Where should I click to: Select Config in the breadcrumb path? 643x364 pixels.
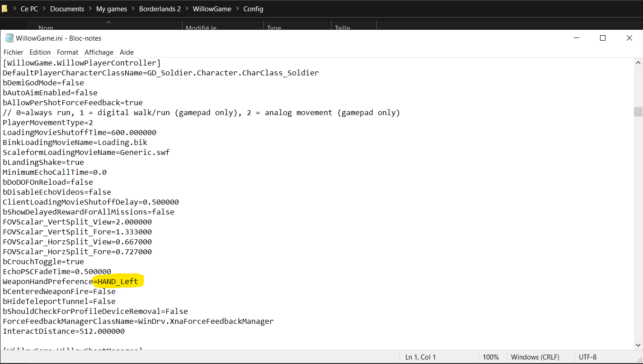253,9
